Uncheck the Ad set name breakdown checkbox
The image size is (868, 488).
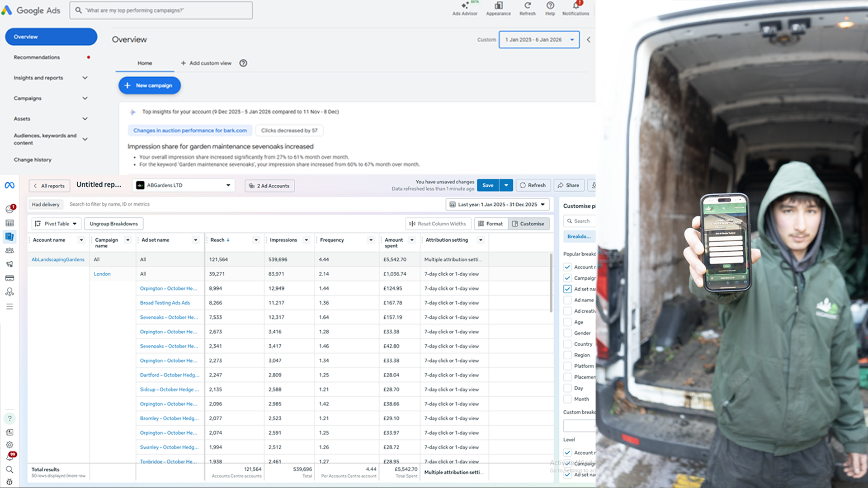[567, 289]
